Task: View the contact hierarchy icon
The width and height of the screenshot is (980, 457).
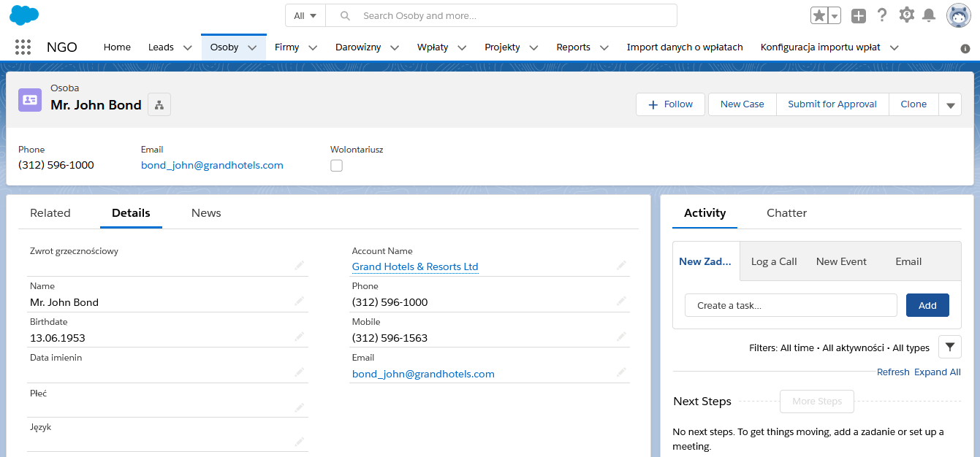Action: (159, 105)
